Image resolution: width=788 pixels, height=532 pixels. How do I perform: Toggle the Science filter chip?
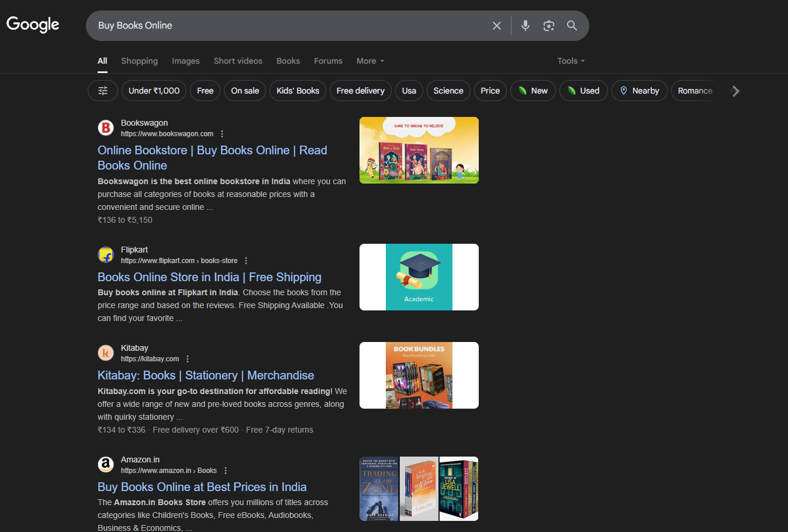448,91
